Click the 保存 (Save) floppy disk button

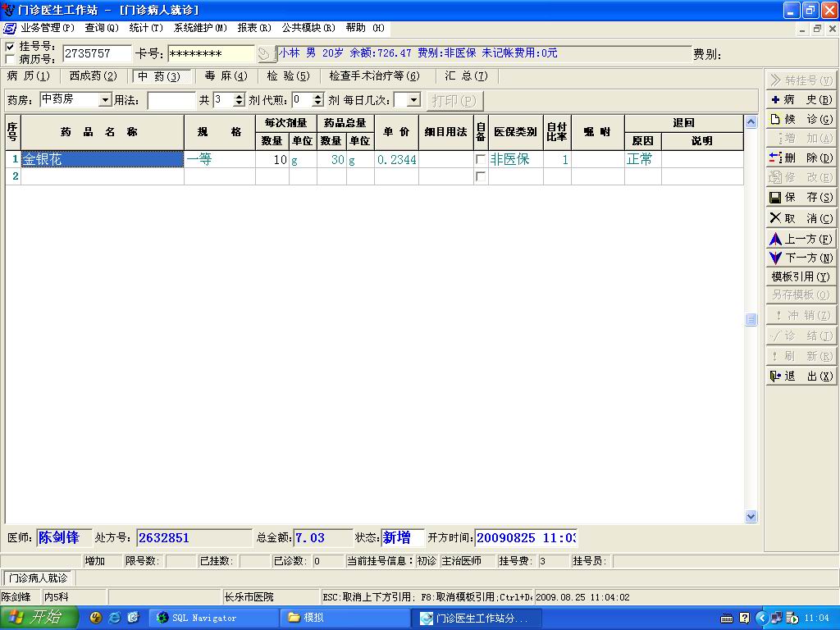click(801, 198)
